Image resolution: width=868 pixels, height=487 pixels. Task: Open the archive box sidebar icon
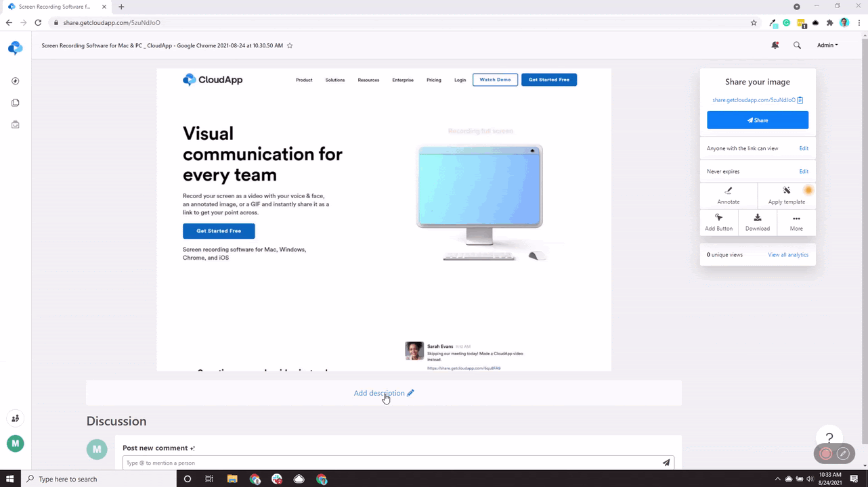[x=15, y=124]
